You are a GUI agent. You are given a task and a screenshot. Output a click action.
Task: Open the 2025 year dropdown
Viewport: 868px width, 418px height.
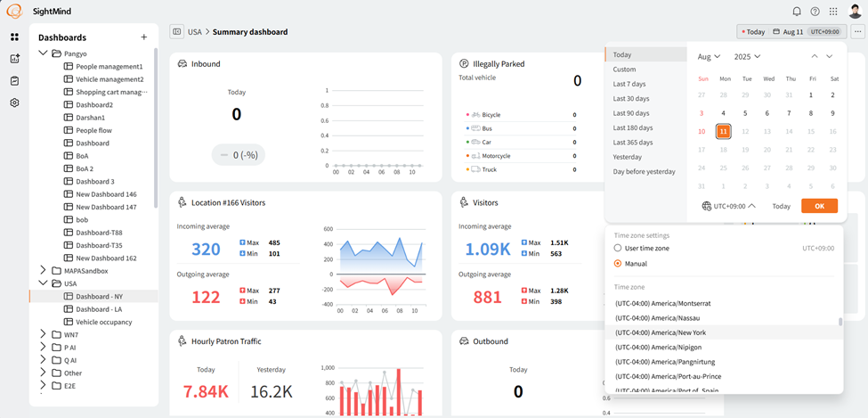tap(747, 56)
